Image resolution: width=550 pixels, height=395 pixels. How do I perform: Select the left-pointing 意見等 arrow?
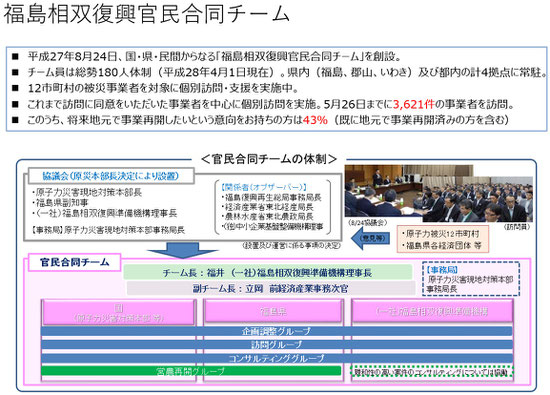pyautogui.click(x=370, y=239)
